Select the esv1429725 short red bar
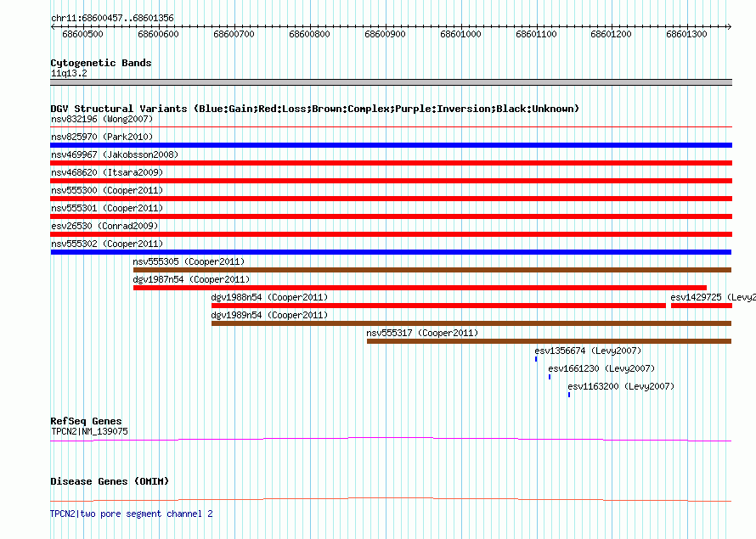Image resolution: width=756 pixels, height=539 pixels. click(x=702, y=306)
